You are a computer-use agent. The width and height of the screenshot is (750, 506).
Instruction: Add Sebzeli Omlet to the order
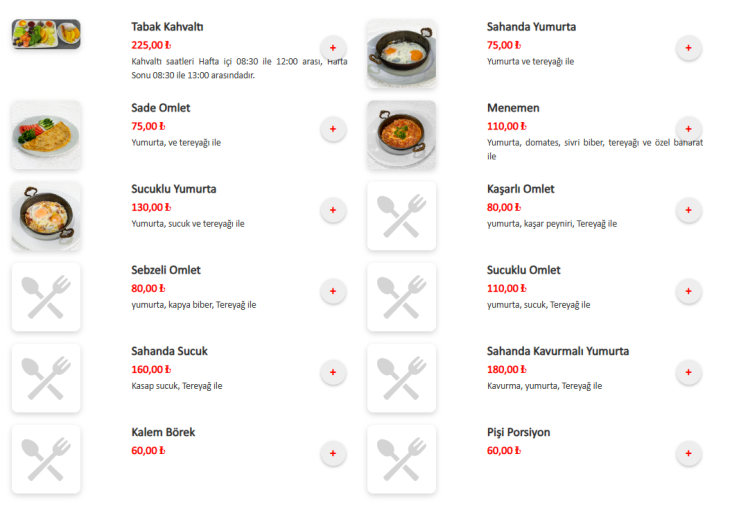(x=333, y=291)
